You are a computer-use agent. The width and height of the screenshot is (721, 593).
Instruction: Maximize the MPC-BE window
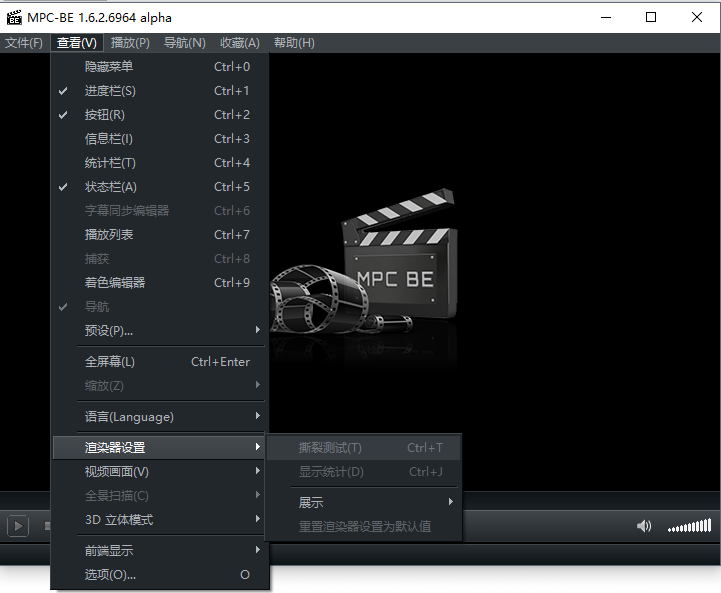[651, 17]
